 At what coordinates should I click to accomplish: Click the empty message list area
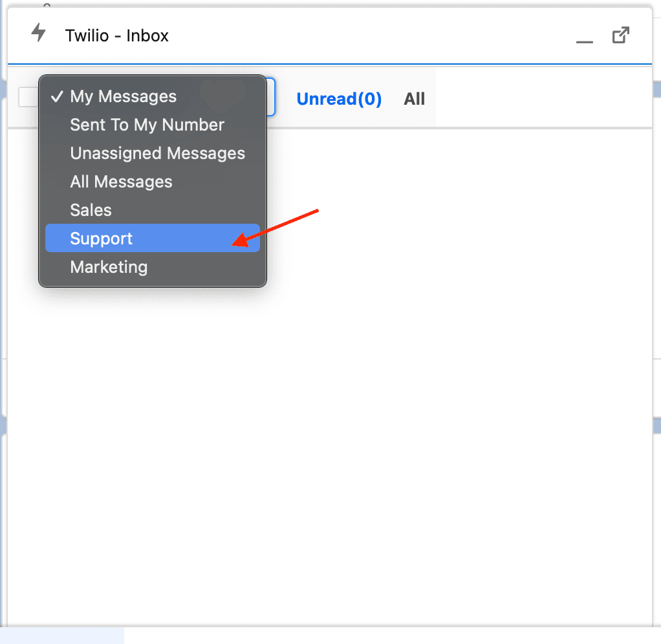pyautogui.click(x=388, y=388)
